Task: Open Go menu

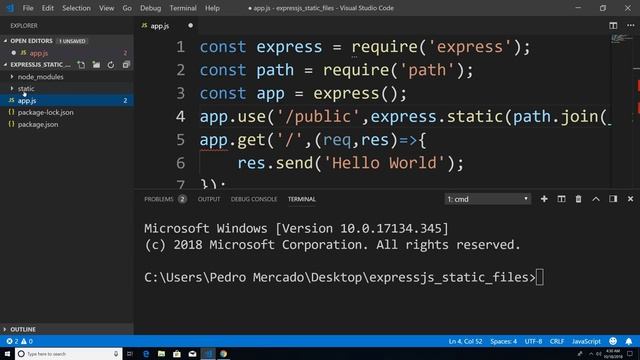Action: click(127, 8)
